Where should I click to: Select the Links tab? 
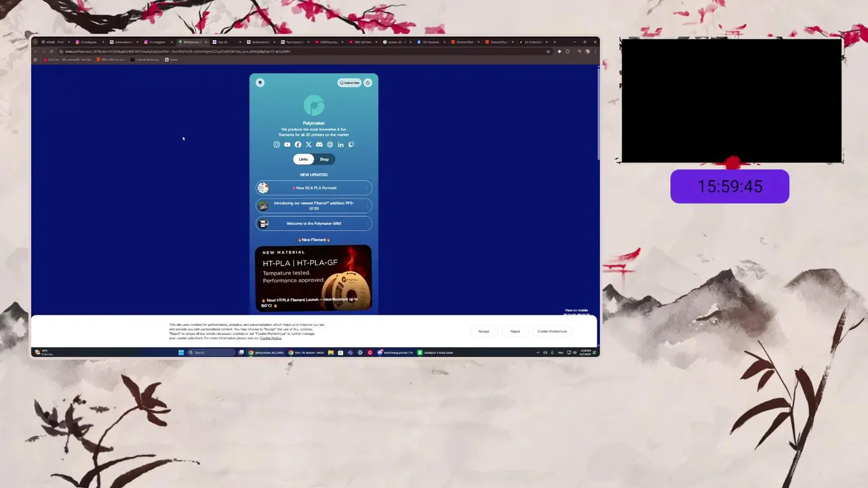coord(303,159)
